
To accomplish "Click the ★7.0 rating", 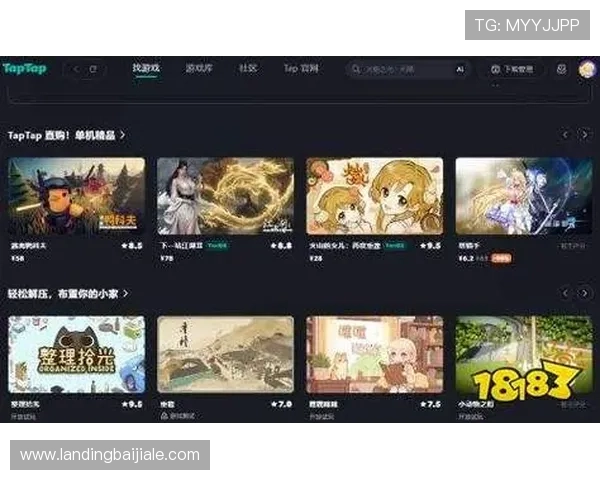I will 281,404.
